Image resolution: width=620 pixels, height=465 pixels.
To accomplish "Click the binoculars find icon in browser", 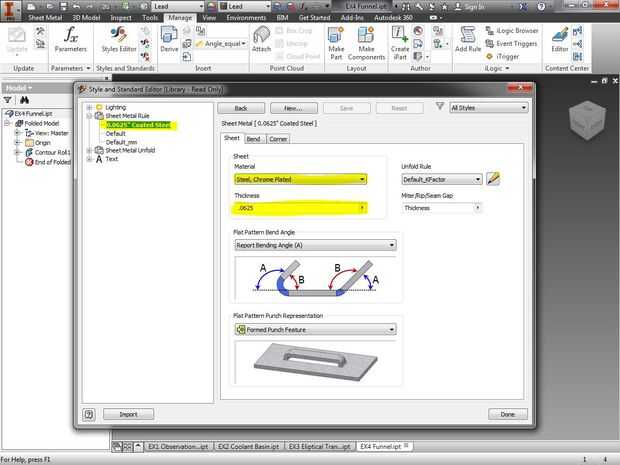I will [24, 100].
